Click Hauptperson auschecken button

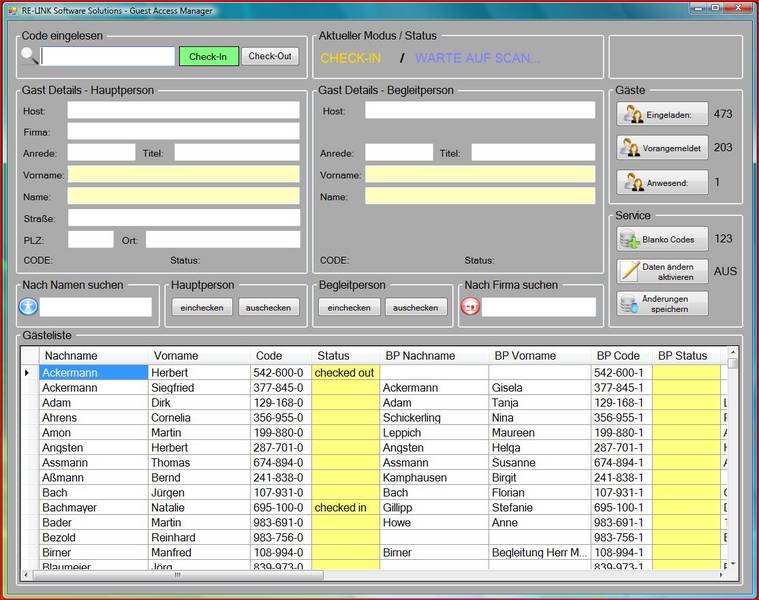(268, 307)
